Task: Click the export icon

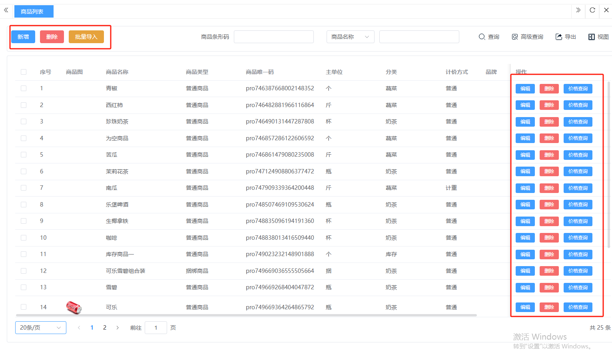Action: click(x=559, y=37)
